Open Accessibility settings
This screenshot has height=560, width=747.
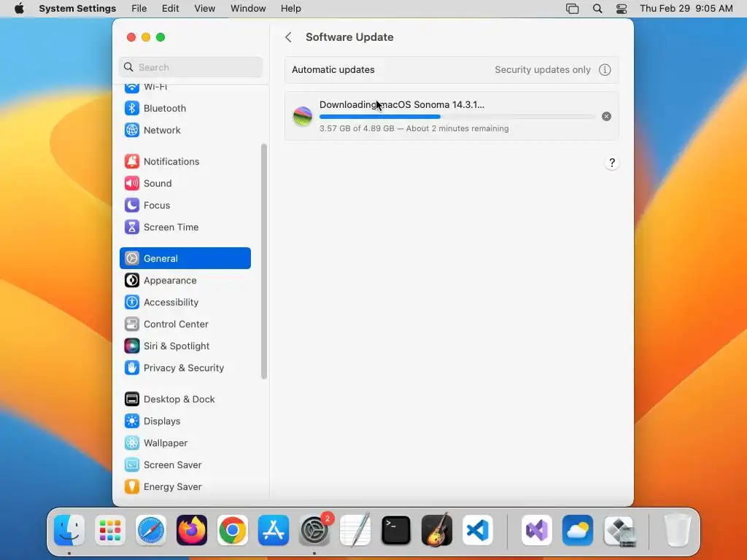(x=185, y=303)
